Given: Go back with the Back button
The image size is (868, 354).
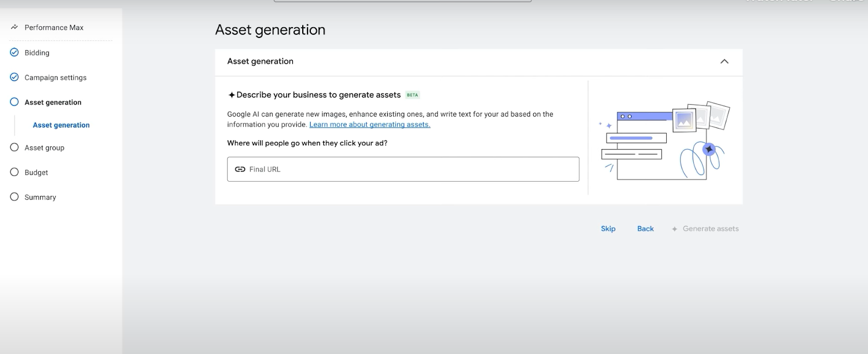Looking at the screenshot, I should (x=645, y=229).
